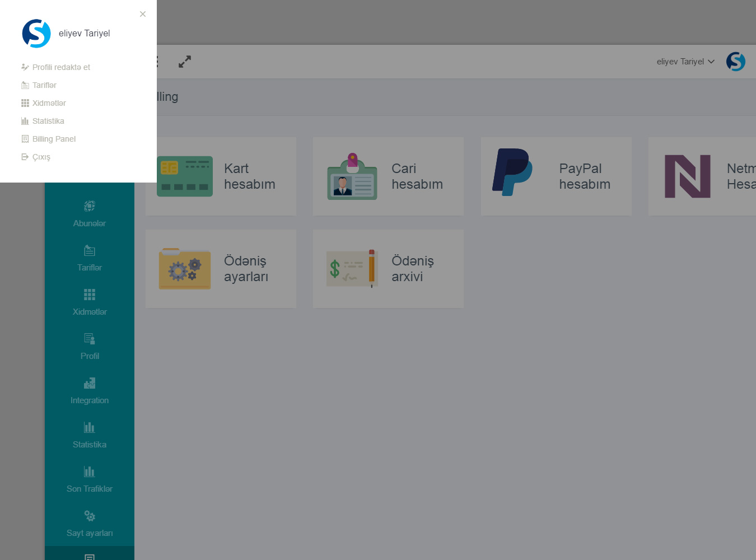Viewport: 756px width, 560px height.
Task: Open Sayt ayarları gear in sidebar
Action: coord(90,523)
